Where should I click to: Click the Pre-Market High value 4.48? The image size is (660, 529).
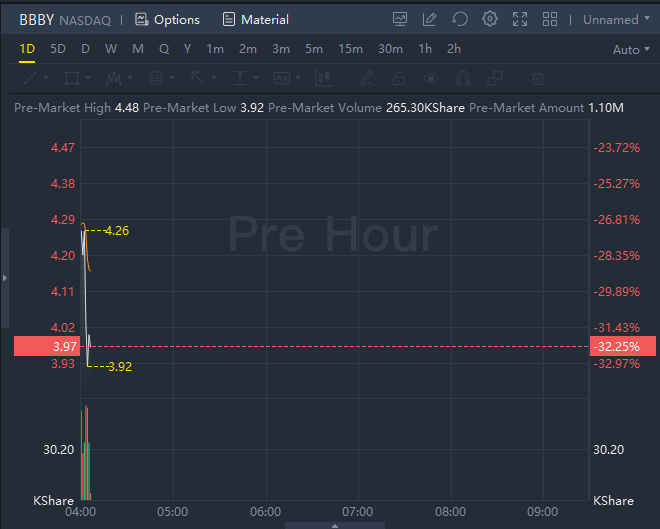[127, 108]
